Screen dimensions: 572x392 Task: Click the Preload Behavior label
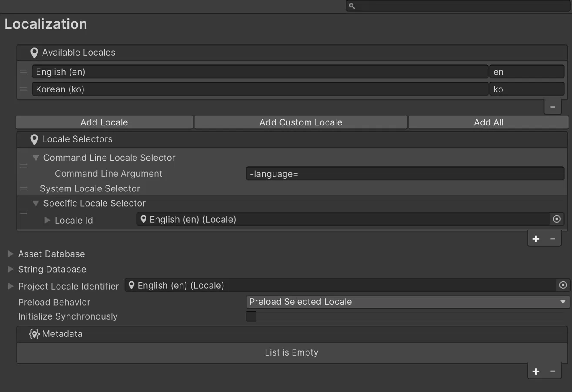pyautogui.click(x=54, y=302)
